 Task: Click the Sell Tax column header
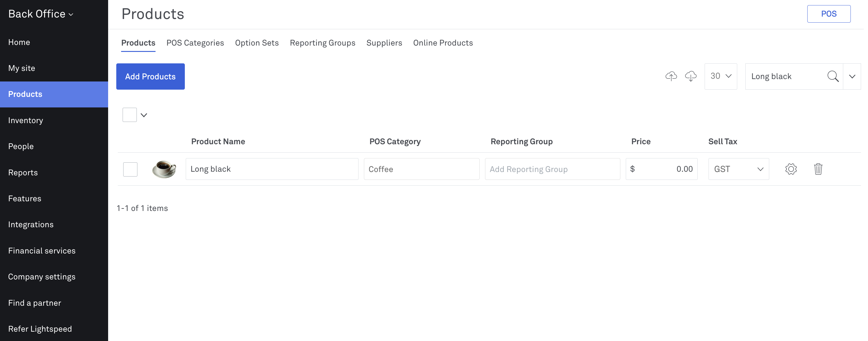pyautogui.click(x=723, y=142)
